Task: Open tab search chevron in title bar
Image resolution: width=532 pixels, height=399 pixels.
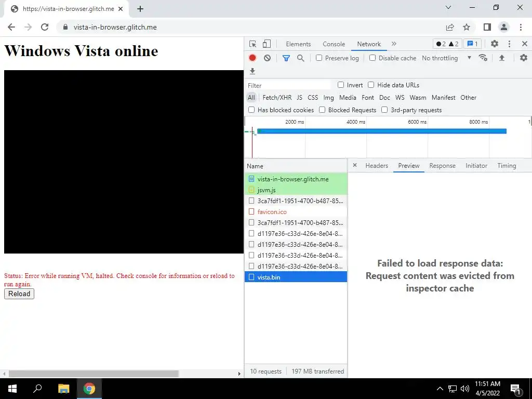Action: click(448, 7)
